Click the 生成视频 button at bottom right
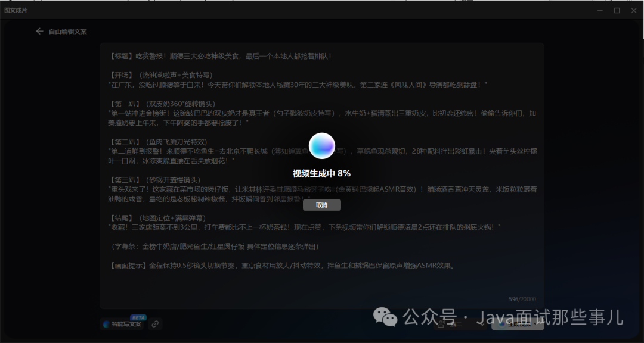Image resolution: width=644 pixels, height=343 pixels. click(x=518, y=324)
